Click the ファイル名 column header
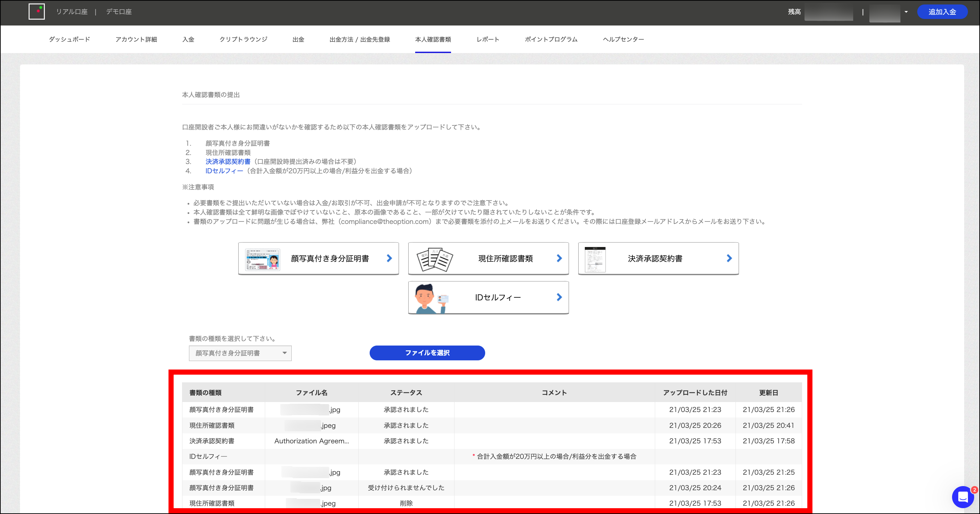Viewport: 980px width, 514px height. (312, 393)
